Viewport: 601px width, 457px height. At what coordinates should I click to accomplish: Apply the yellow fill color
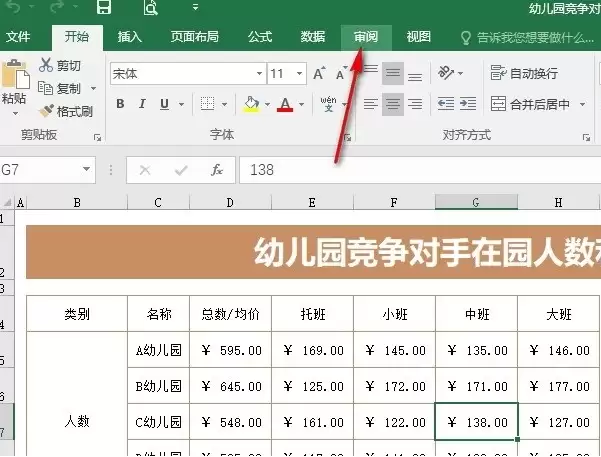(x=251, y=104)
